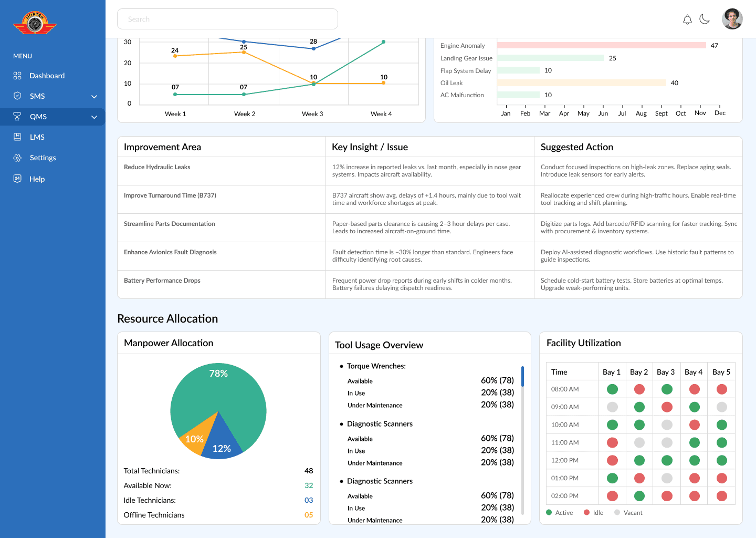
Task: Click the Help 24 icon
Action: 17,179
